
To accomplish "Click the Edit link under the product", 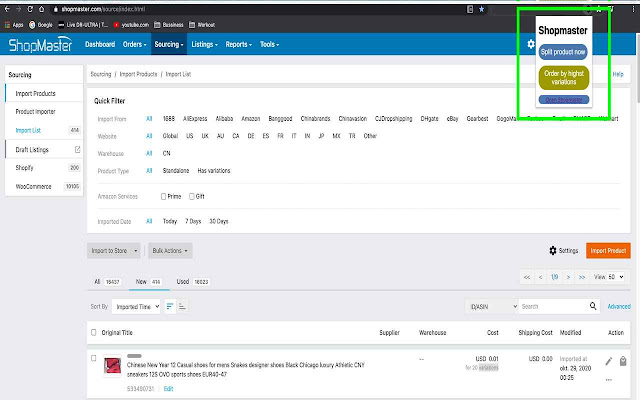I will [x=168, y=389].
